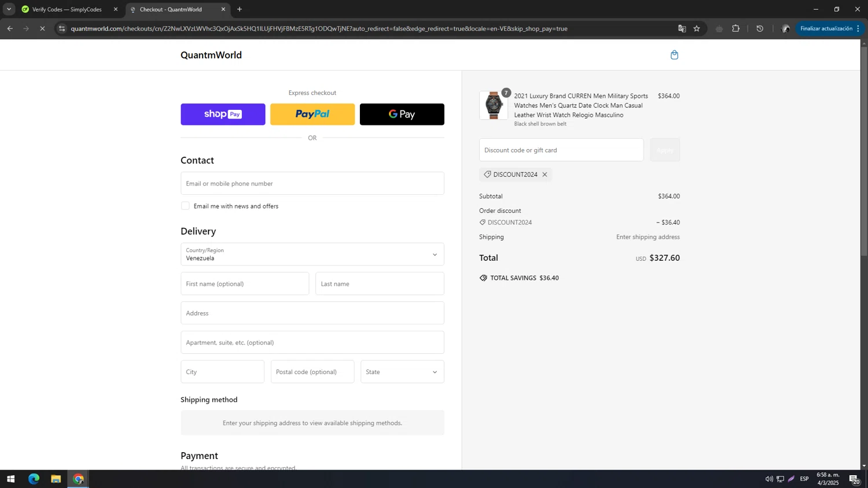The width and height of the screenshot is (868, 488).
Task: Open the Country/Region dropdown
Action: (x=312, y=254)
